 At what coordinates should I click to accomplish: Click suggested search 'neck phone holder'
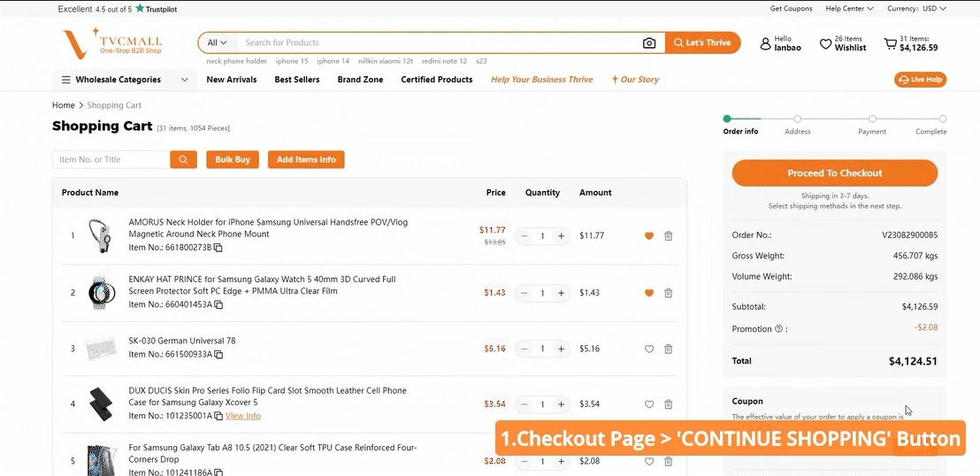(236, 61)
